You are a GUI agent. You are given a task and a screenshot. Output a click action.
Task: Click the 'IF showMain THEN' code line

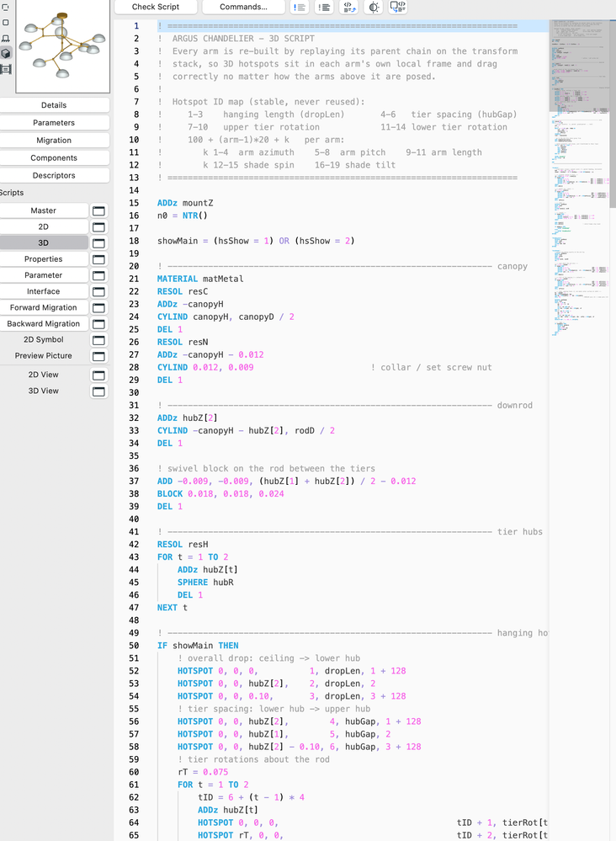pyautogui.click(x=198, y=645)
